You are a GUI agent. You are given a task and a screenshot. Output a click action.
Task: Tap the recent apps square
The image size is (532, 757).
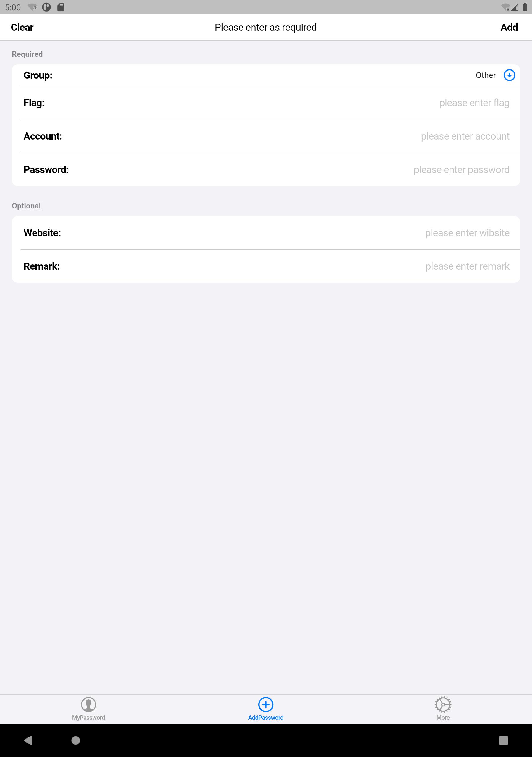click(503, 740)
